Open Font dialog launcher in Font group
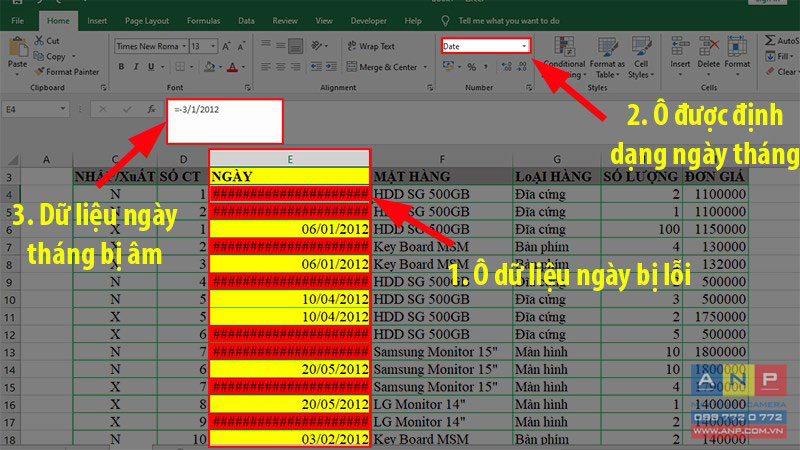The width and height of the screenshot is (800, 450). point(248,88)
